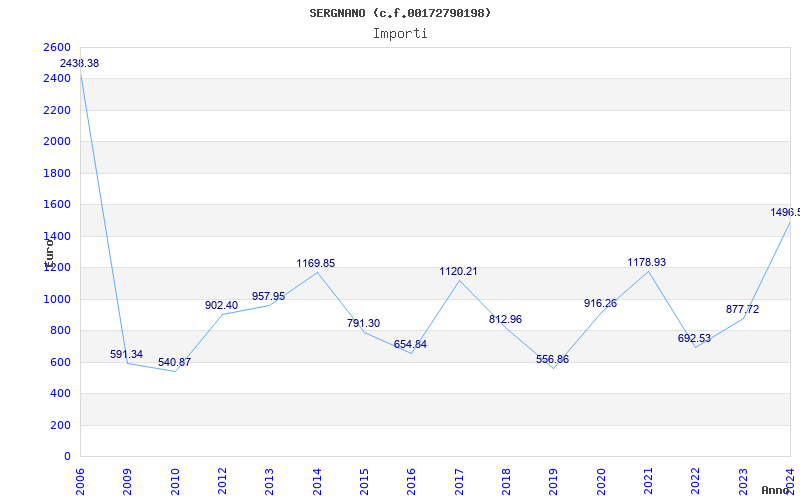The width and height of the screenshot is (800, 500).
Task: Click the y-axis tick 1000
Action: pyautogui.click(x=57, y=299)
